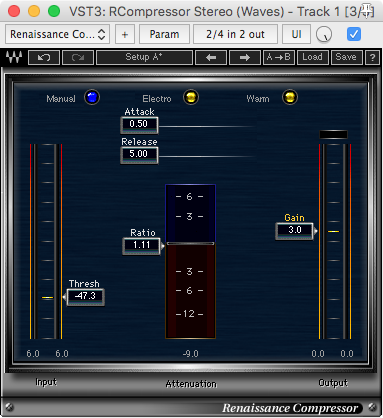This screenshot has height=418, width=383.
Task: Click the Gain label
Action: [x=294, y=218]
